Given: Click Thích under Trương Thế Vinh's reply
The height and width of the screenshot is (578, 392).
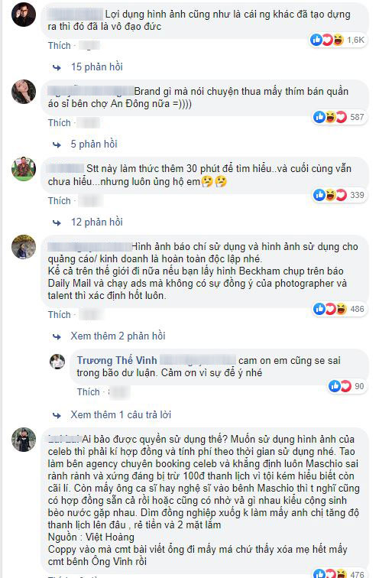Looking at the screenshot, I should coord(88,392).
